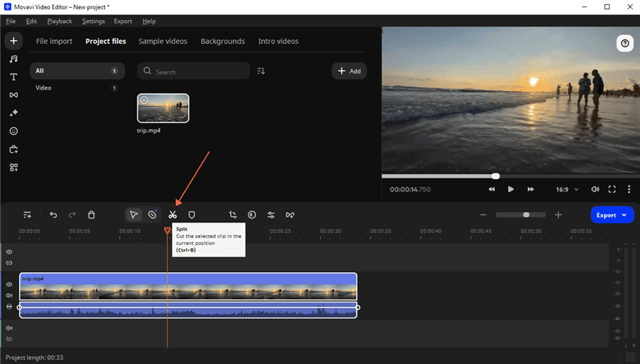The width and height of the screenshot is (640, 364).
Task: Click the Split scissors tool
Action: tap(172, 214)
